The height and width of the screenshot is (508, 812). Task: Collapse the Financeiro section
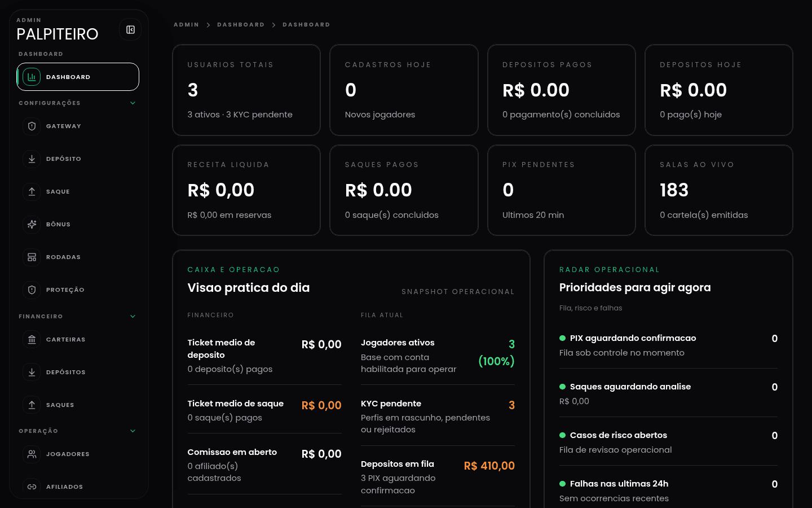click(133, 316)
